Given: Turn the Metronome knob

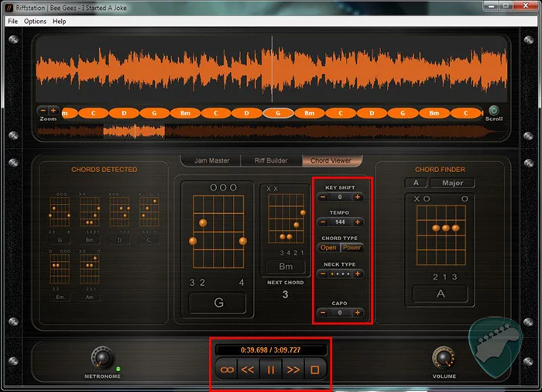Looking at the screenshot, I should point(102,358).
